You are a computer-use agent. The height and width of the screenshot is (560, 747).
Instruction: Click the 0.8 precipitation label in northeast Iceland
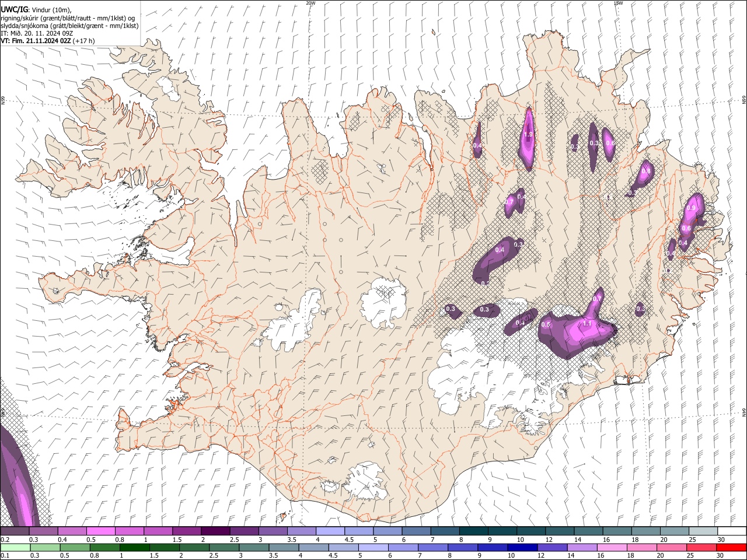[645, 171]
